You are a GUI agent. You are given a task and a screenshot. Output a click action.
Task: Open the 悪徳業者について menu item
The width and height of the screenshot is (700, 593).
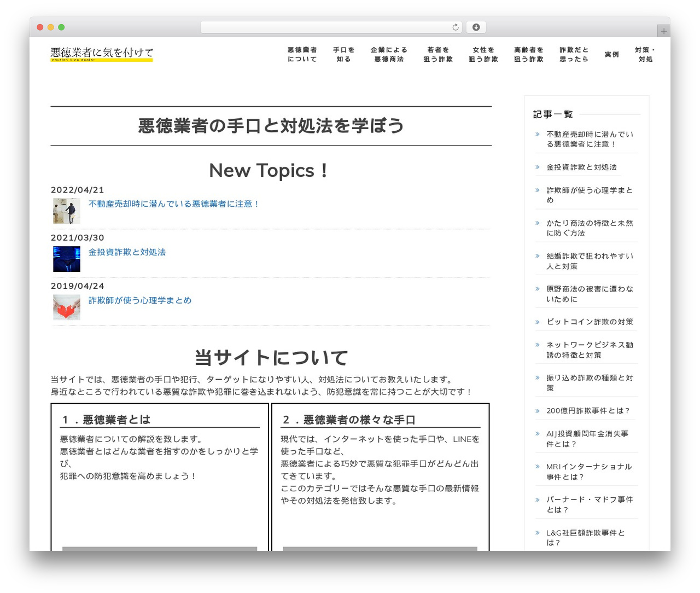(x=302, y=54)
